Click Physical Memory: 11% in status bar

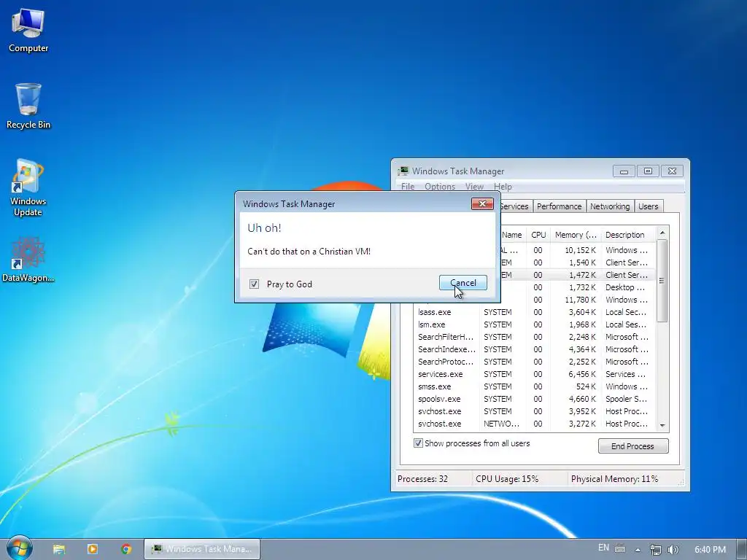pyautogui.click(x=614, y=479)
